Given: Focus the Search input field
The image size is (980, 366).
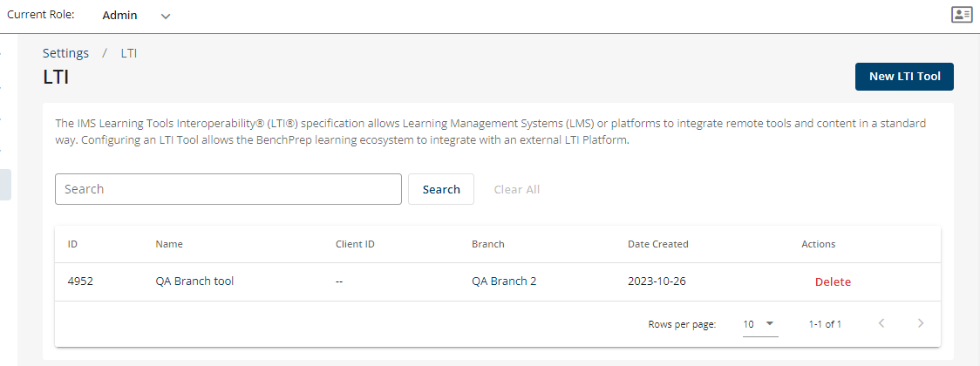Looking at the screenshot, I should pyautogui.click(x=228, y=189).
